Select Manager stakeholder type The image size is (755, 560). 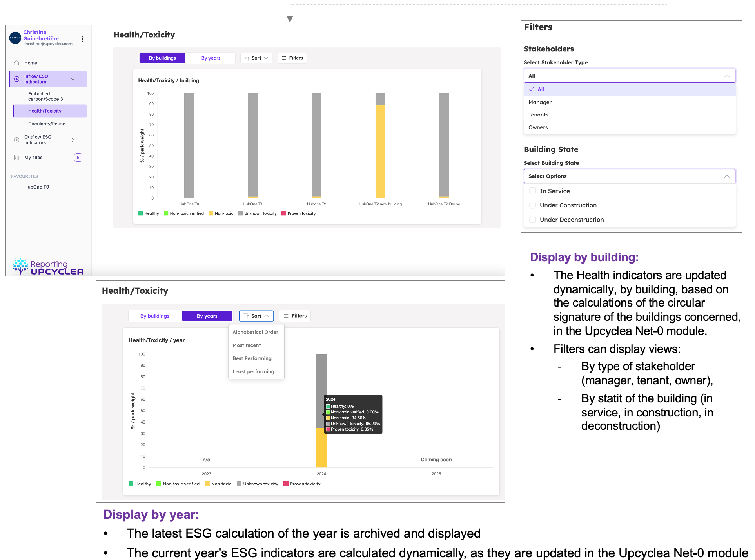tap(630, 102)
